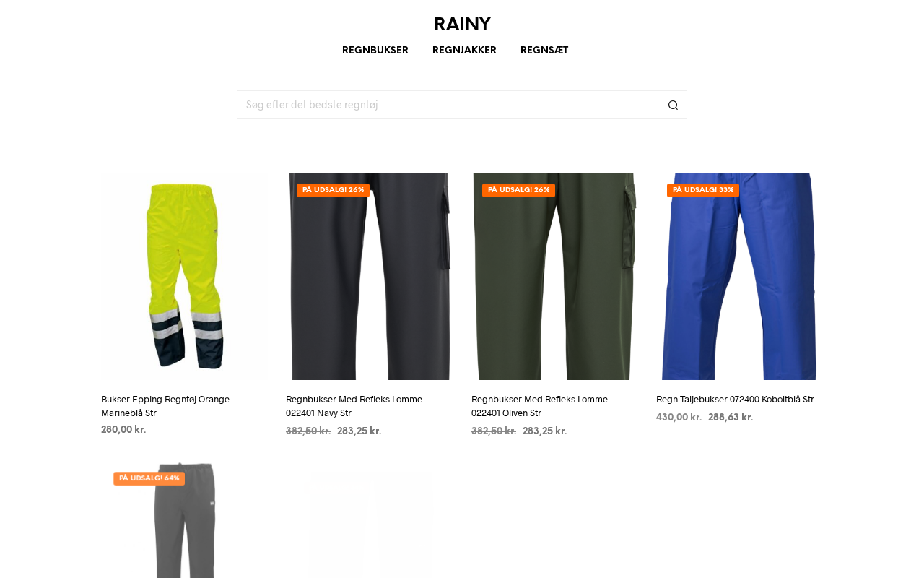Click the 288,63 kr. sale price
Image resolution: width=924 pixels, height=578 pixels.
coord(731,418)
